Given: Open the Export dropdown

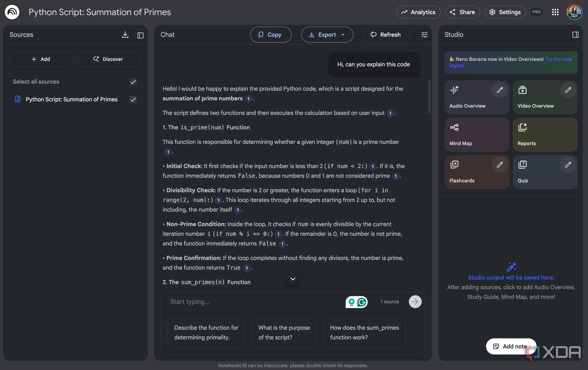Looking at the screenshot, I should (327, 35).
